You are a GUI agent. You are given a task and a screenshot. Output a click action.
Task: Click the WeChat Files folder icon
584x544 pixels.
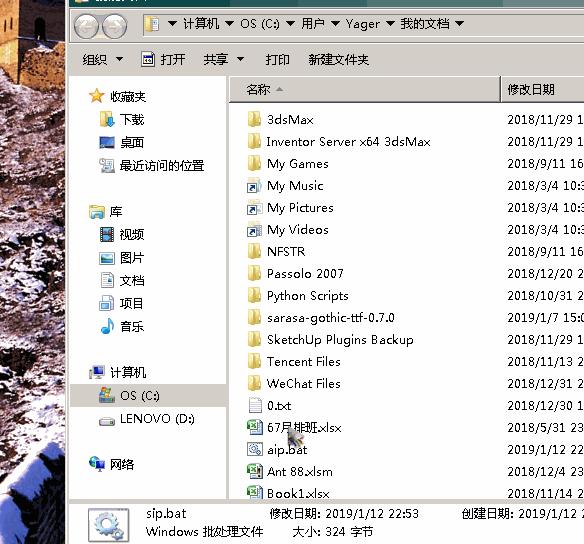[254, 383]
